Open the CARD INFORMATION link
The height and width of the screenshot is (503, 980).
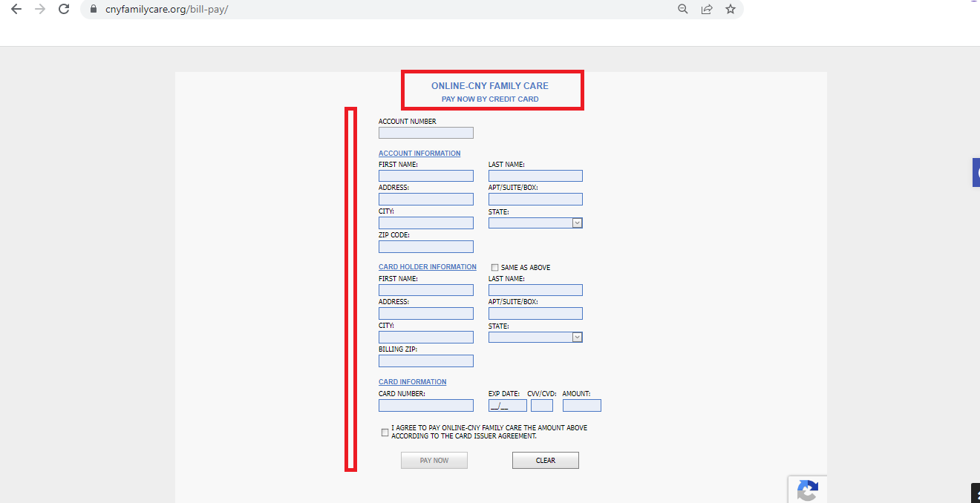coord(412,381)
